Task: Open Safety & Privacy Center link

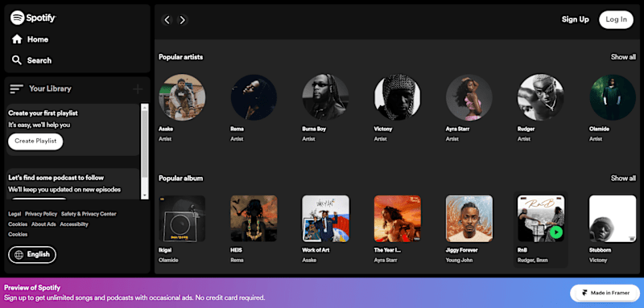Action: (x=89, y=214)
